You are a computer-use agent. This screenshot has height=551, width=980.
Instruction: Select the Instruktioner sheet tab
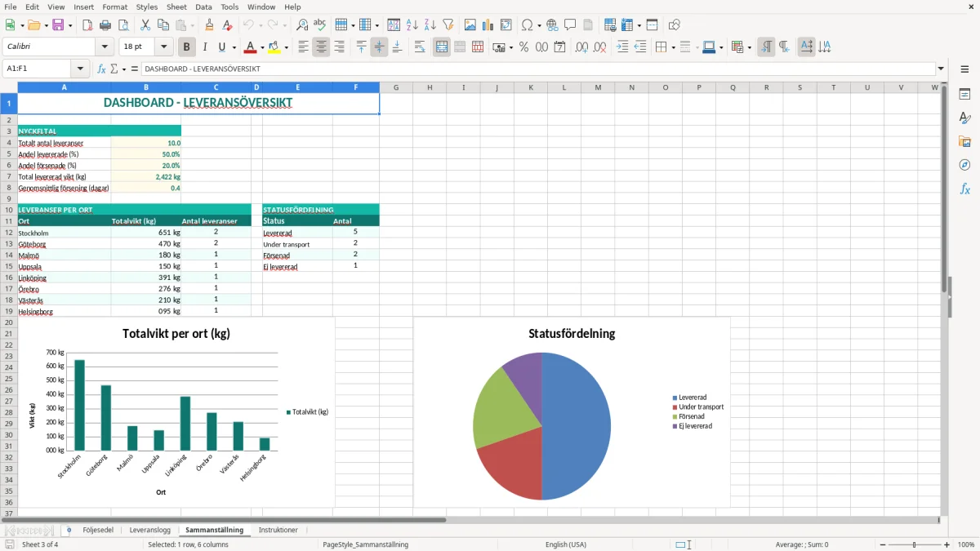tap(278, 530)
